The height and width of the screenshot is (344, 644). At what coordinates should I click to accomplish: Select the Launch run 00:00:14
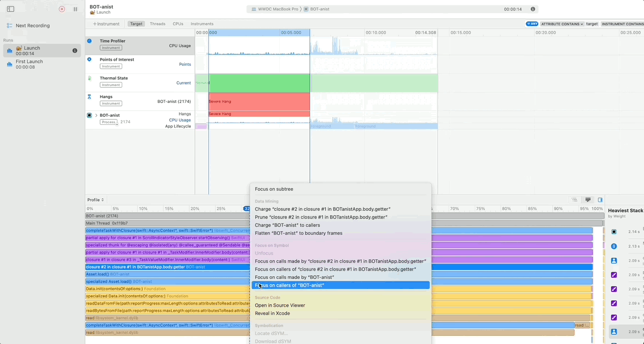tap(42, 50)
